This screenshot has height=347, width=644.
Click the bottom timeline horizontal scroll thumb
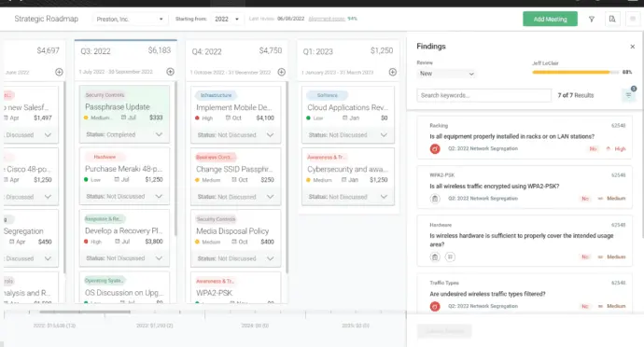click(x=85, y=312)
